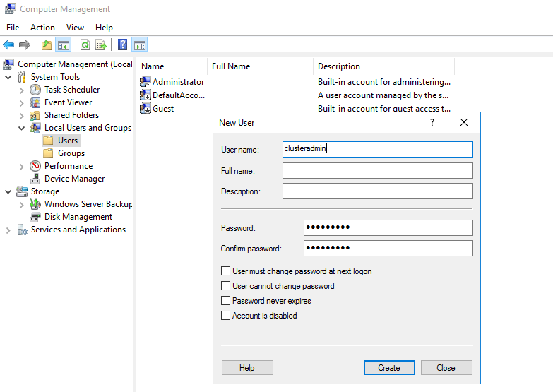
Task: Toggle Show/Hide Console Tree toolbar icon
Action: (x=64, y=45)
